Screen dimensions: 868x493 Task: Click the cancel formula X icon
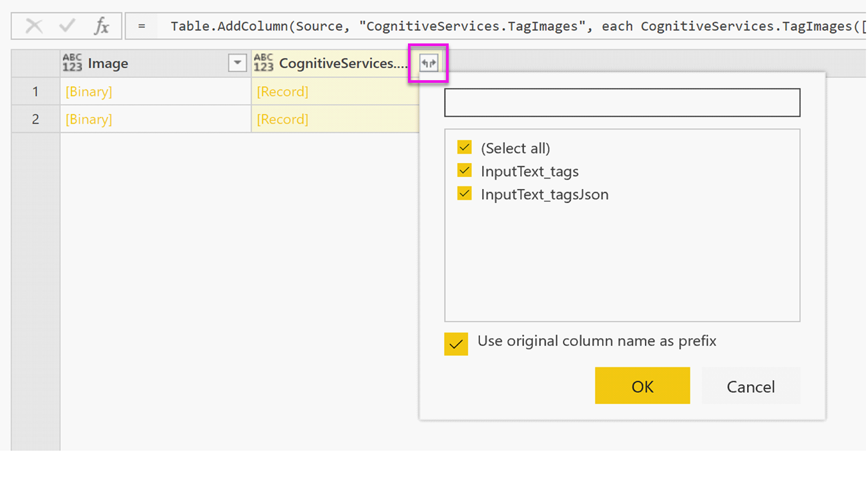pos(33,26)
